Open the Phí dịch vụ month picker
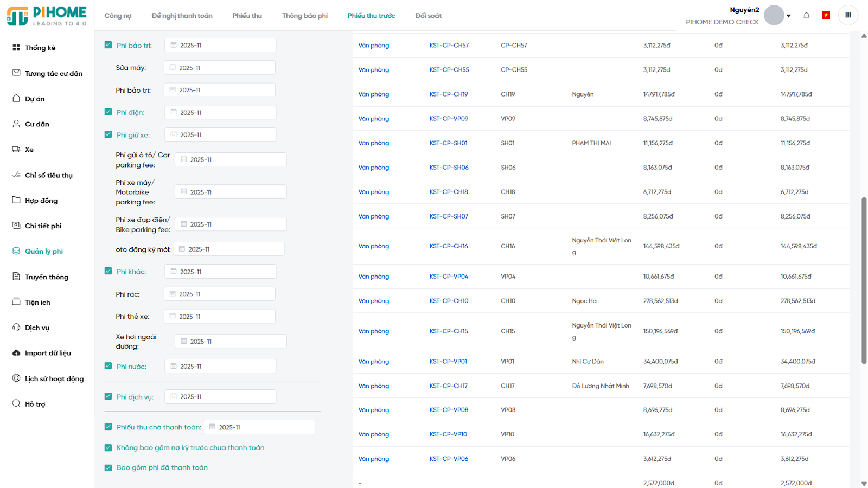 tap(220, 397)
